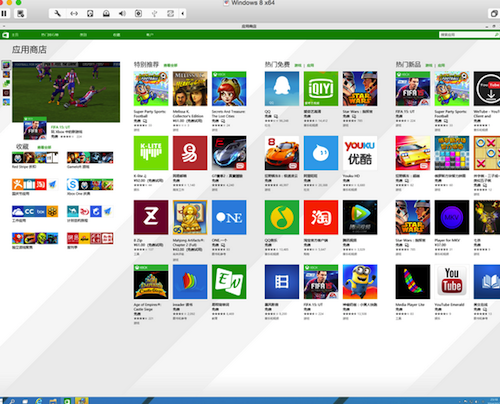Open the Tencent Video play-arrow app tile
This screenshot has width=500, height=404.
click(360, 217)
